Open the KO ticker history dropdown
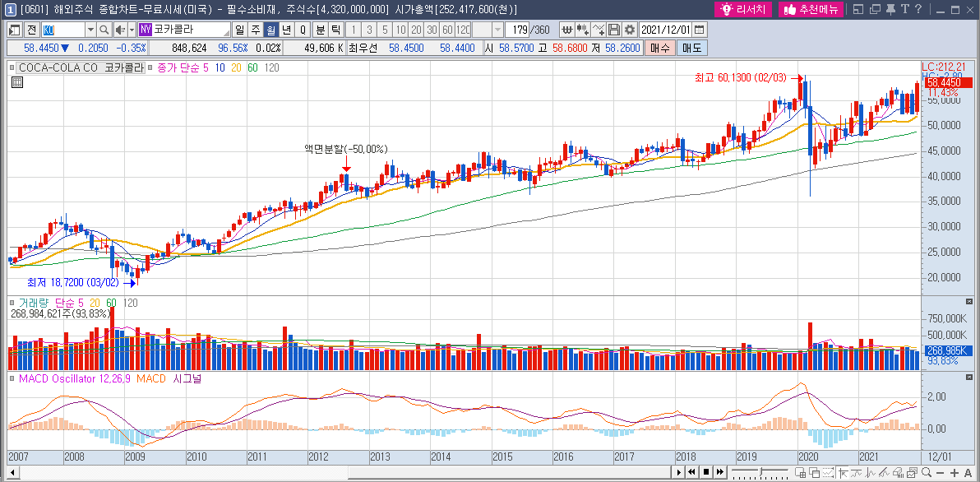 90,30
